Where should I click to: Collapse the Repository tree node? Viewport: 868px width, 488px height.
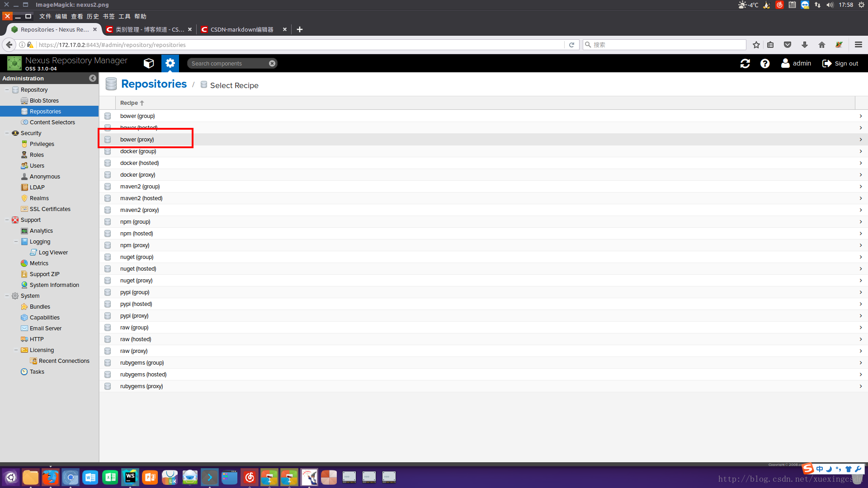(x=7, y=90)
